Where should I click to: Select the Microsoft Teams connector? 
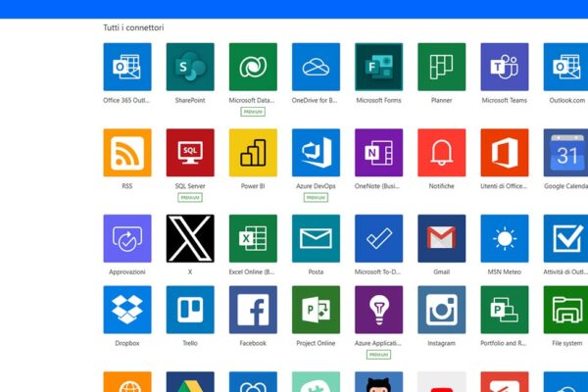505,67
